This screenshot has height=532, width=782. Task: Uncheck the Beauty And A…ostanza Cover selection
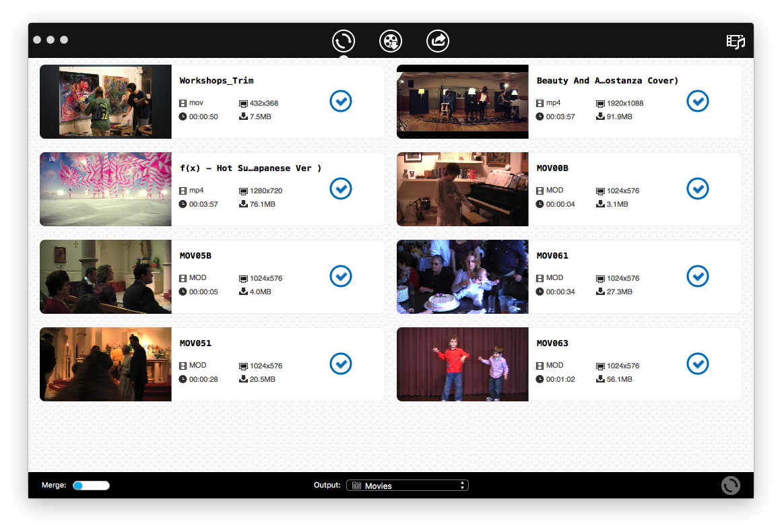[x=698, y=101]
